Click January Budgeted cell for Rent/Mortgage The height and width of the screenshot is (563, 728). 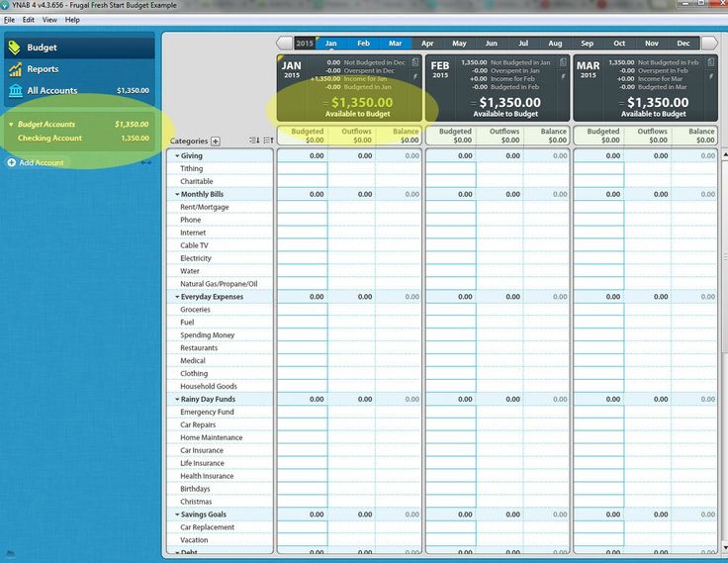[303, 207]
